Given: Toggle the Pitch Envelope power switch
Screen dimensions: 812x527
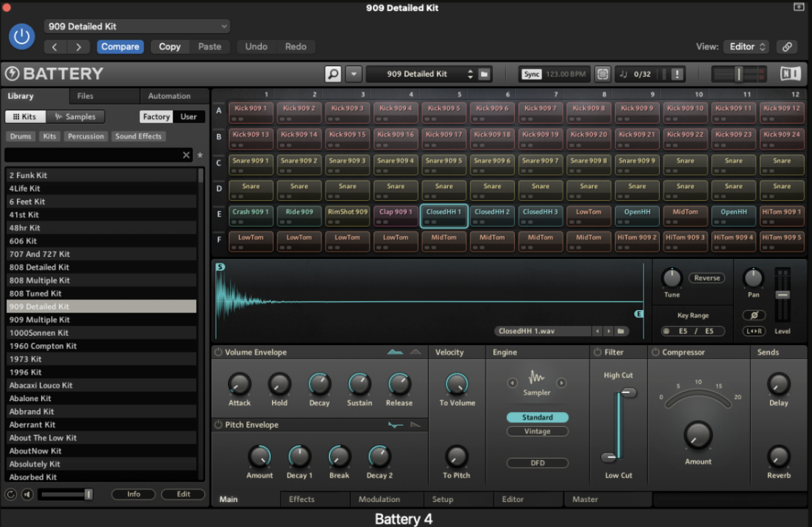Looking at the screenshot, I should point(218,425).
